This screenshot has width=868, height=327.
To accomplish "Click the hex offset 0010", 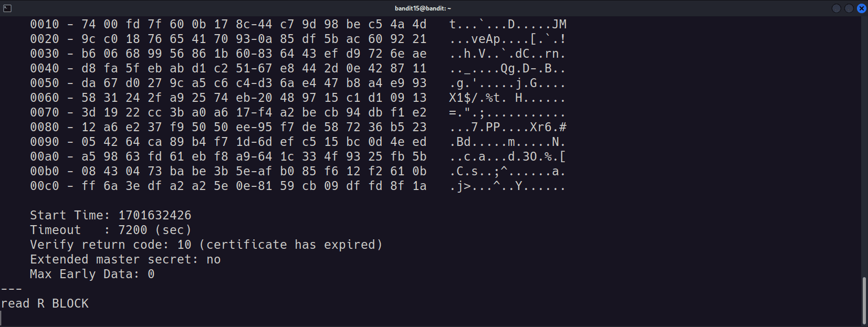I will point(45,24).
